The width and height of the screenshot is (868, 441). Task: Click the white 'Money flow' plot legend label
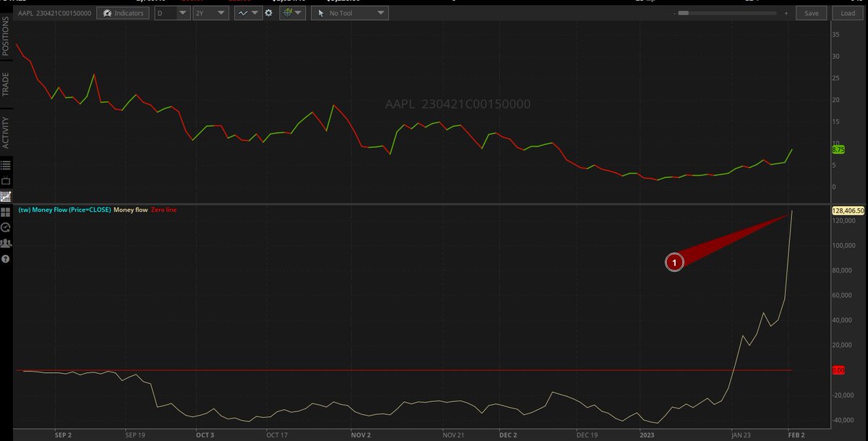coord(131,210)
